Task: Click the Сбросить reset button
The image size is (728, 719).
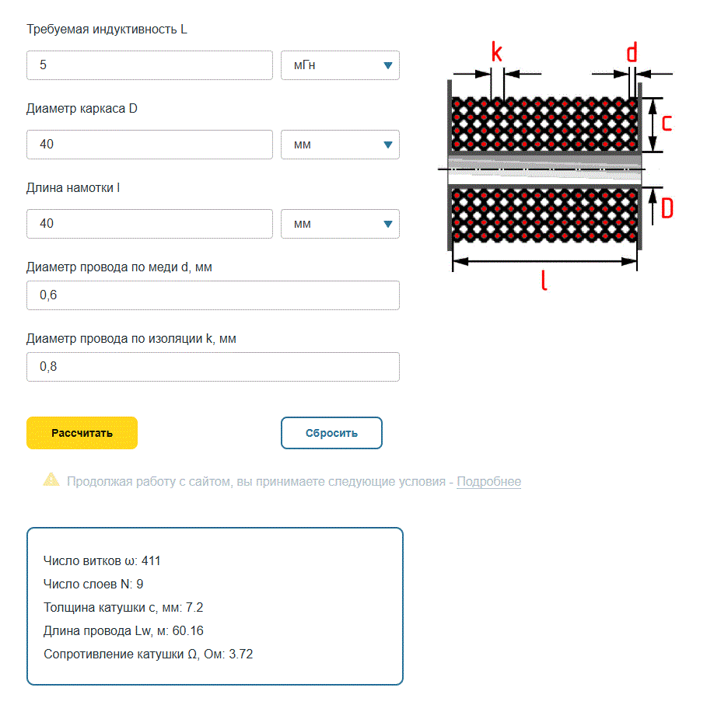Action: (x=331, y=434)
